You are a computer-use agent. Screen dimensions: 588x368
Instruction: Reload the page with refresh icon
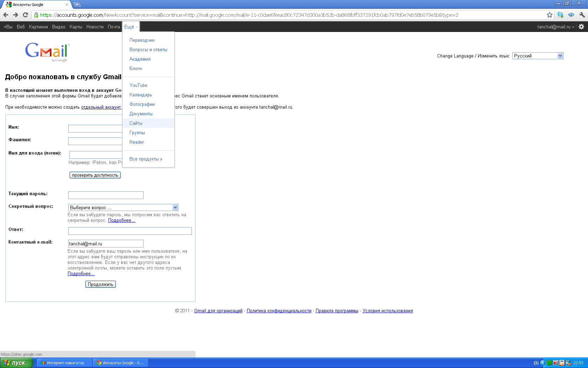pos(25,15)
